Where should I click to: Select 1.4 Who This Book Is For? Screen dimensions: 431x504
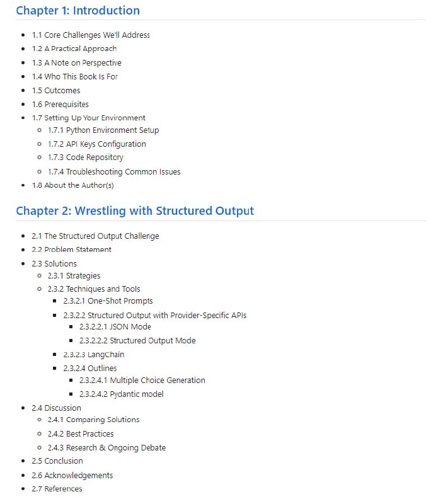pyautogui.click(x=74, y=77)
